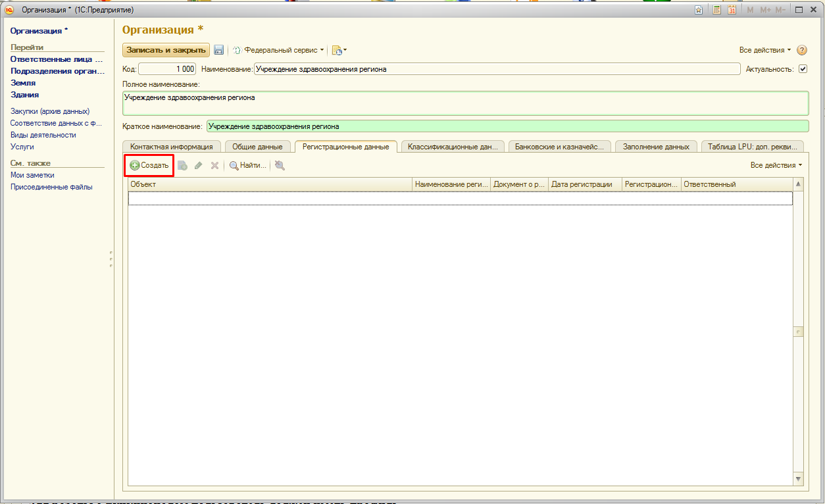Image resolution: width=825 pixels, height=504 pixels.
Task: Click the Создать button
Action: [149, 165]
